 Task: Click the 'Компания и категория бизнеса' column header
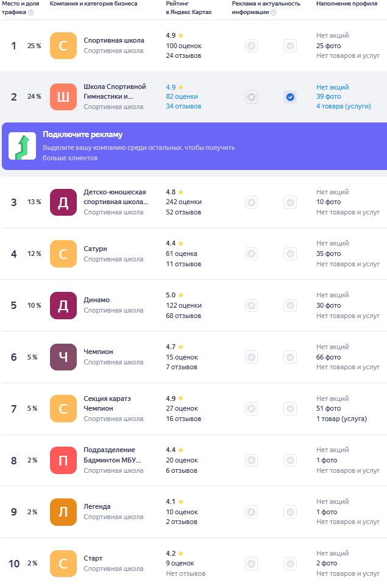tap(93, 4)
